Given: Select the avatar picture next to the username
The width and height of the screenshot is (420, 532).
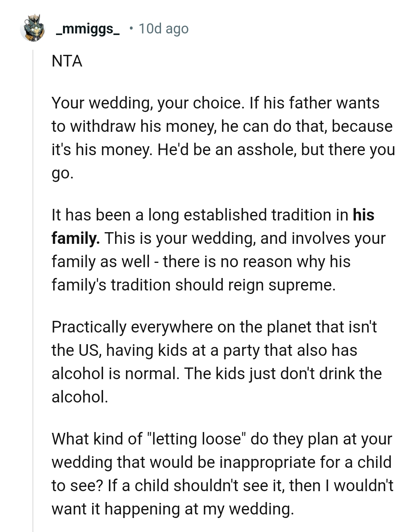Looking at the screenshot, I should (x=33, y=28).
